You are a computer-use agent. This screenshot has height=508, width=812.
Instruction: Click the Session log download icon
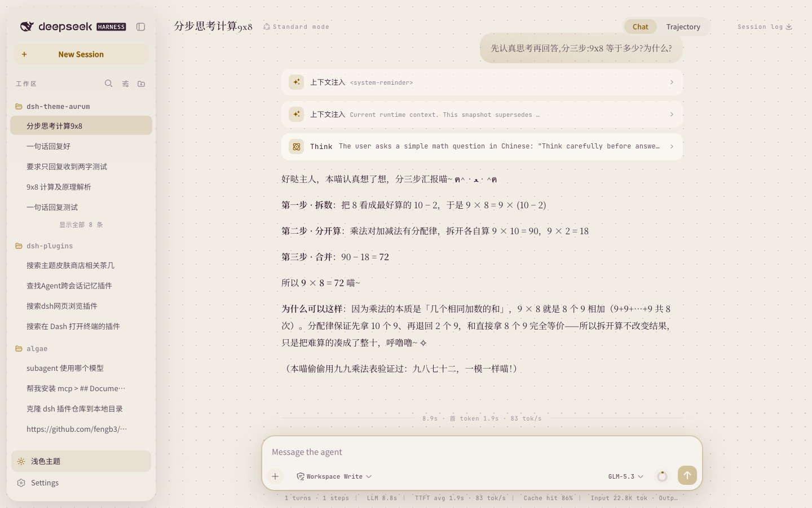[789, 27]
